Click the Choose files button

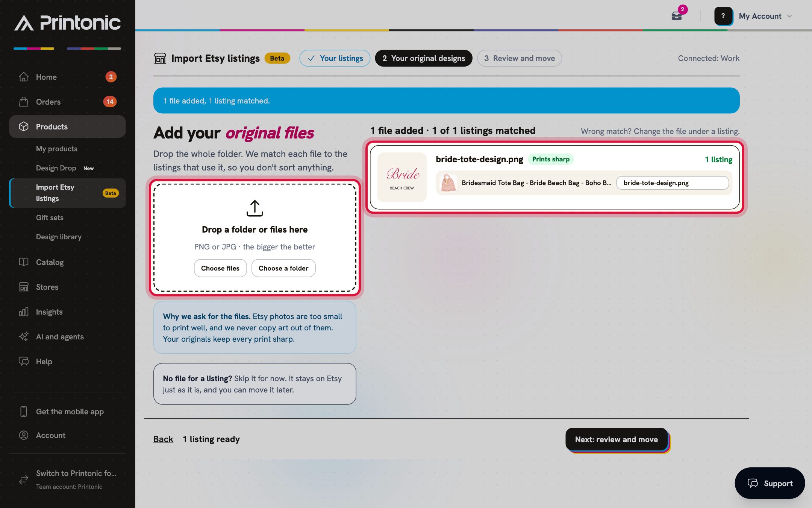tap(220, 268)
